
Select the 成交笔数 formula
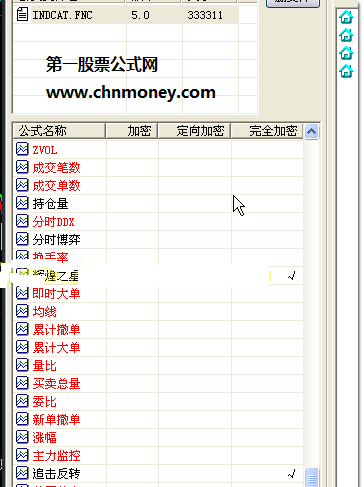[x=56, y=168]
